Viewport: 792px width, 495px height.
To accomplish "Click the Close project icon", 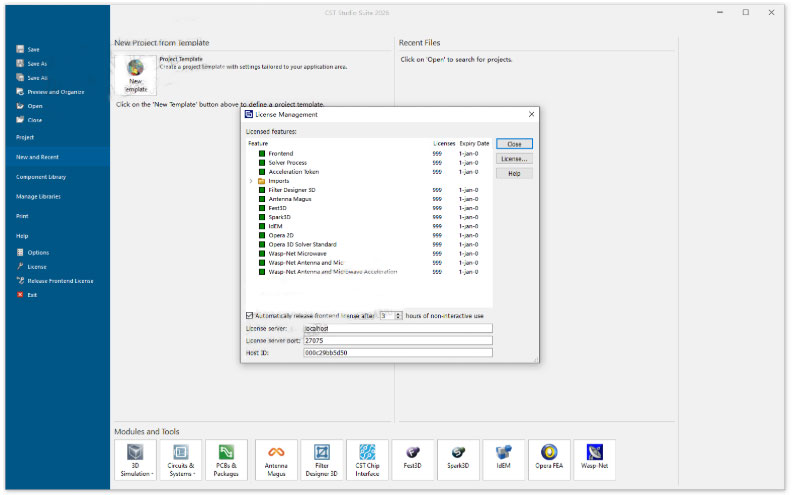I will coord(20,120).
